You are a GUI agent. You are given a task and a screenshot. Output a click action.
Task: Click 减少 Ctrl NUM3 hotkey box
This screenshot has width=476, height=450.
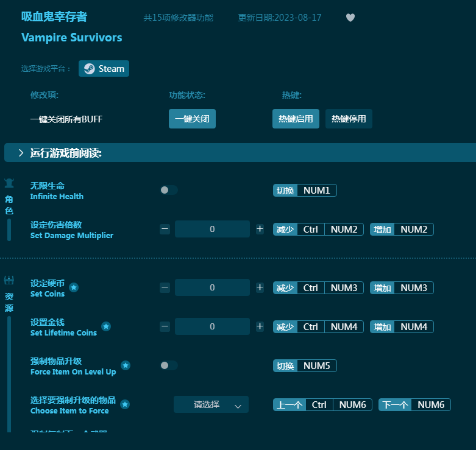point(318,288)
